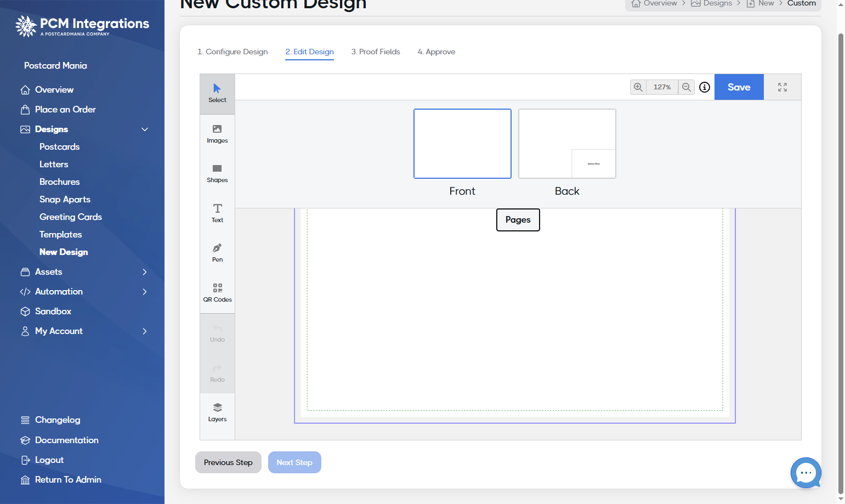Viewport: 845px width, 504px height.
Task: Open the Proof Fields step tab
Action: pyautogui.click(x=376, y=52)
